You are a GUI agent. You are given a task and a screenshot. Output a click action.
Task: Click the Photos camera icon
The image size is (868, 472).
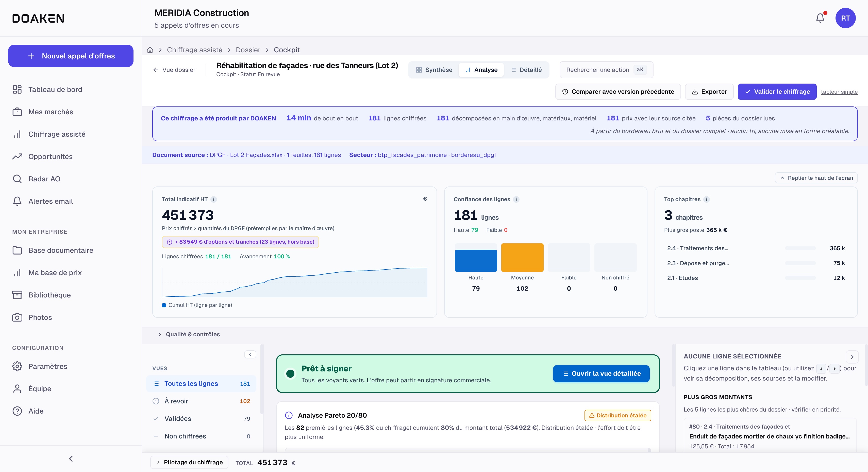[x=17, y=318]
